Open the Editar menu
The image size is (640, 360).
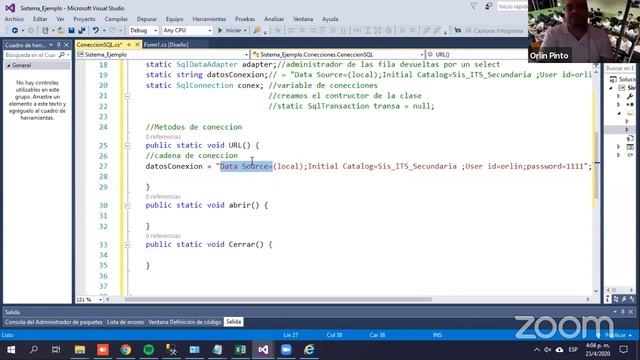[x=40, y=19]
